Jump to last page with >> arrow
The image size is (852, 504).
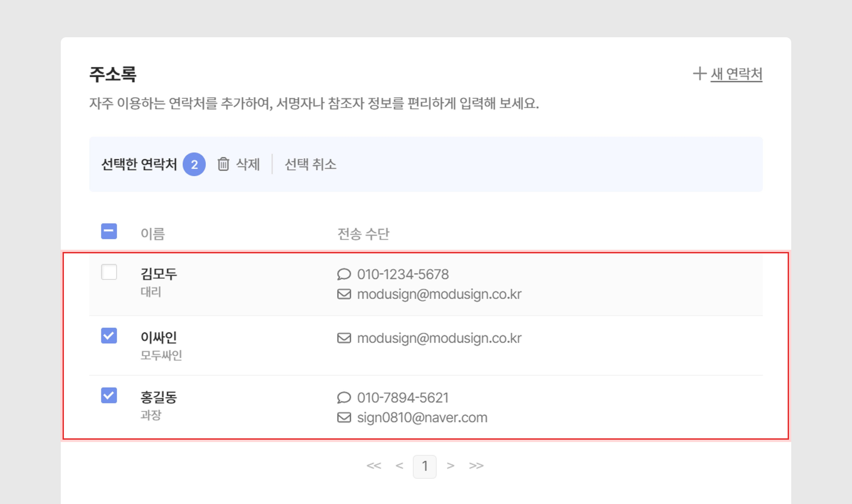pyautogui.click(x=476, y=466)
